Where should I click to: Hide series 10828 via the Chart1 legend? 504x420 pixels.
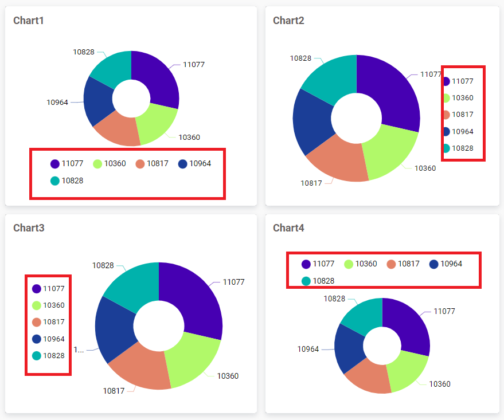[67, 180]
